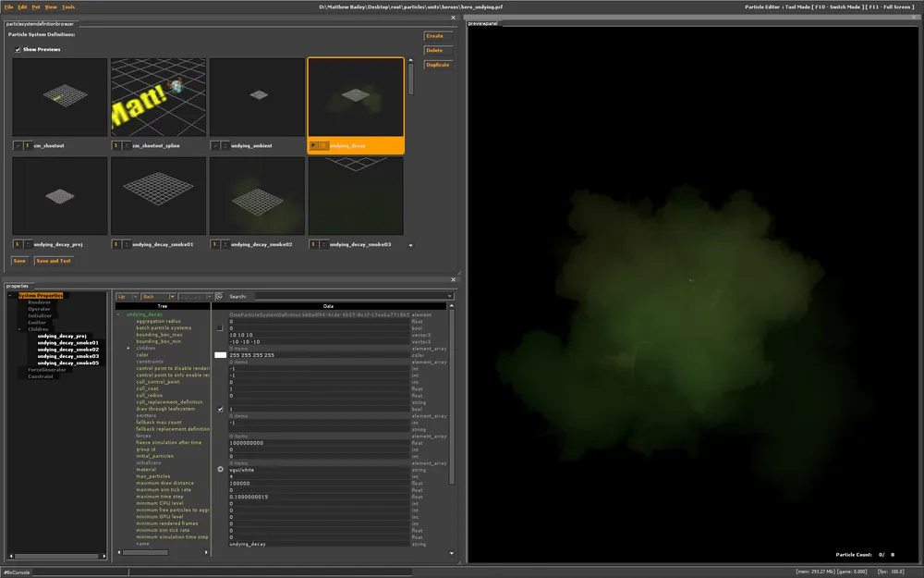Click the 1 icon under the cm_shoutout_spline thumbnail
The image size is (924, 578).
(115, 145)
